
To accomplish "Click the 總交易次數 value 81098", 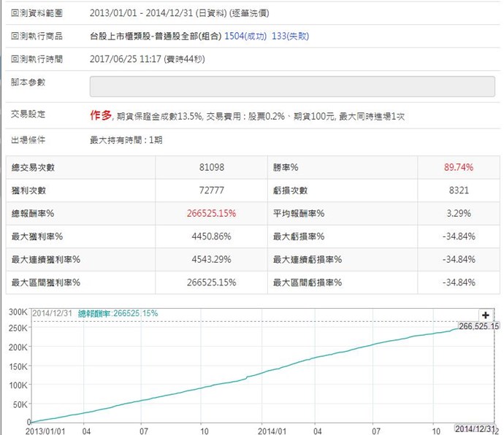I will pyautogui.click(x=212, y=167).
